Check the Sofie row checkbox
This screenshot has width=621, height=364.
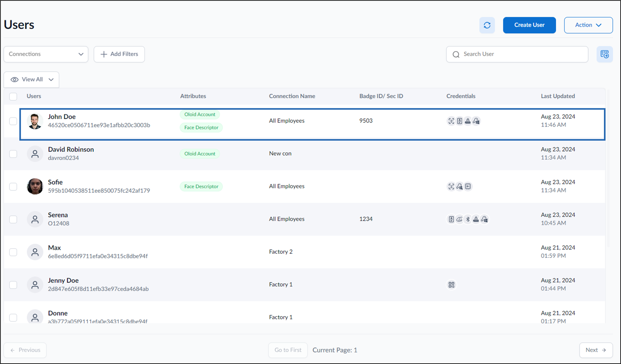point(13,186)
